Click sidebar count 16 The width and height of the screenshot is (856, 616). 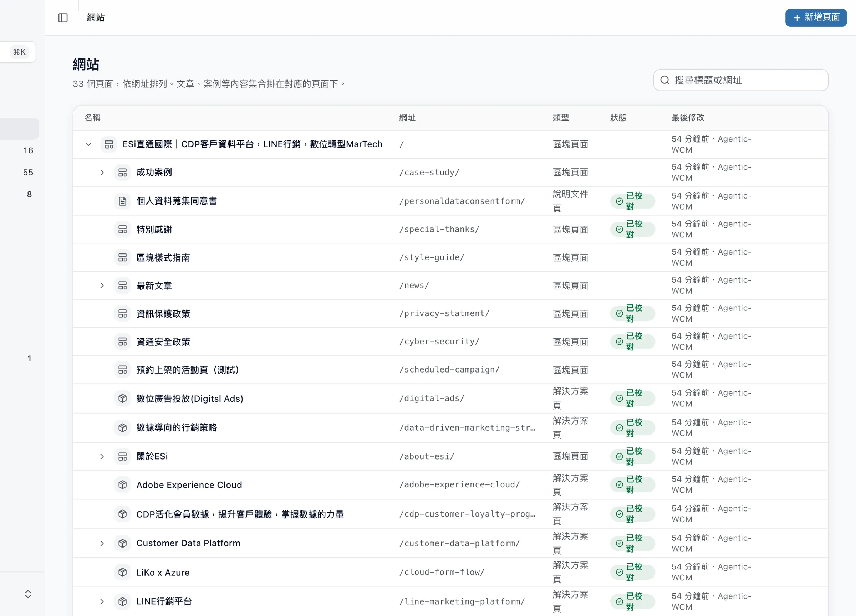point(28,150)
